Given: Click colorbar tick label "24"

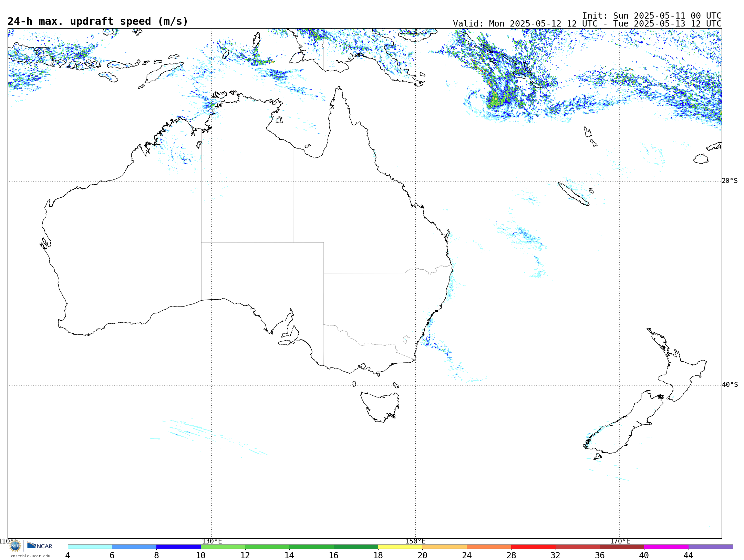Looking at the screenshot, I should tap(467, 556).
